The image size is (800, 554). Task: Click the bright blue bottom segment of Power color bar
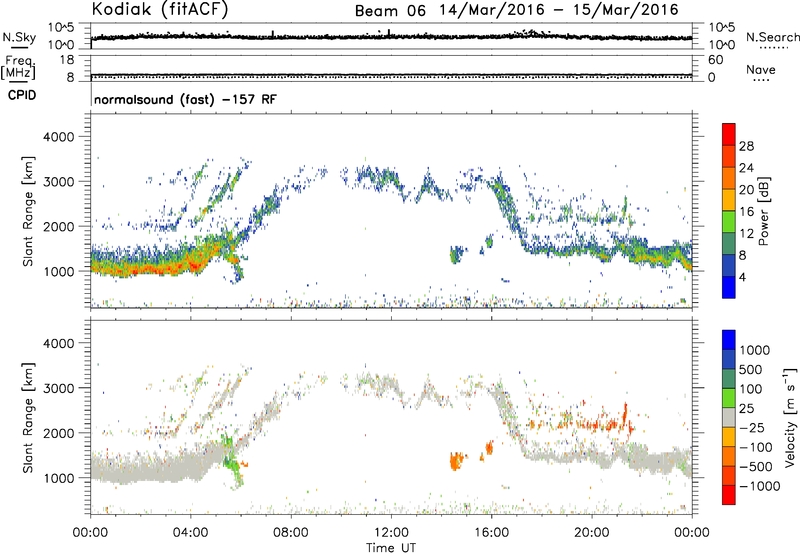[x=729, y=287]
